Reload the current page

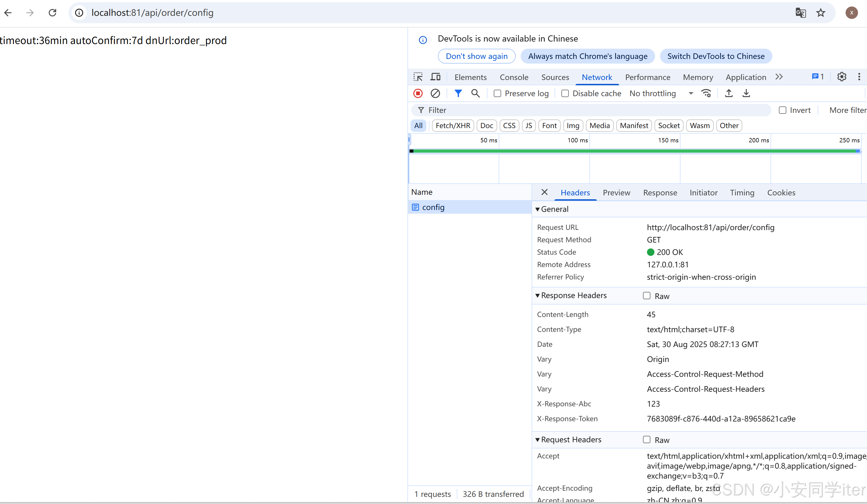(52, 13)
